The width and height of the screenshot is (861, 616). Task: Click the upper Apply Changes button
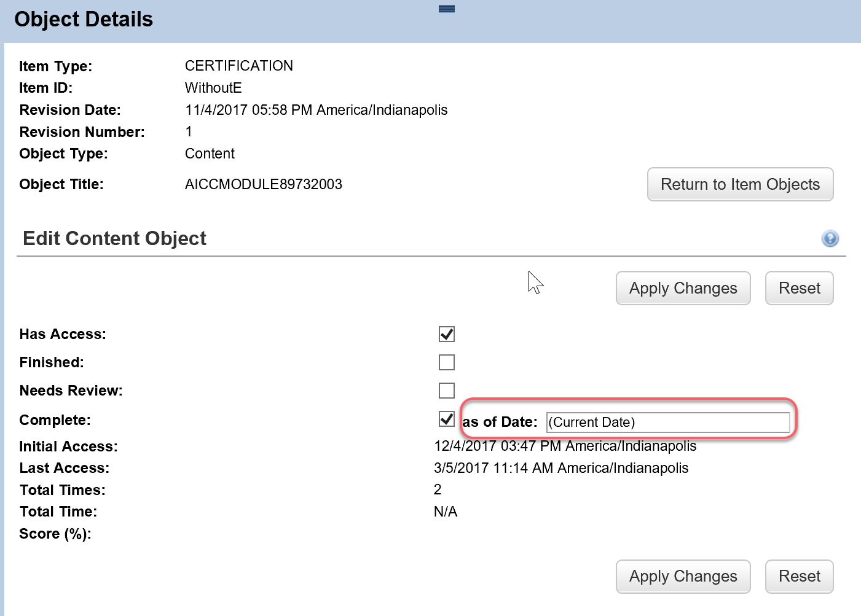[x=683, y=288]
